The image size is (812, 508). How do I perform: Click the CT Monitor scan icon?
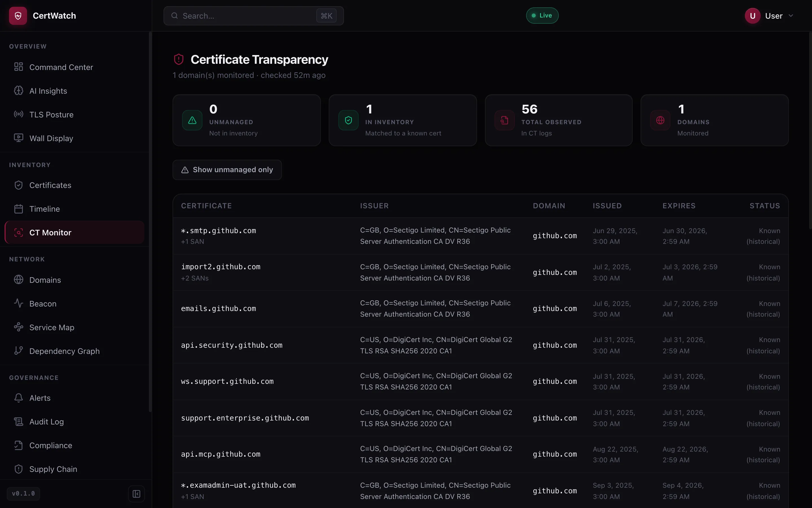pyautogui.click(x=18, y=233)
